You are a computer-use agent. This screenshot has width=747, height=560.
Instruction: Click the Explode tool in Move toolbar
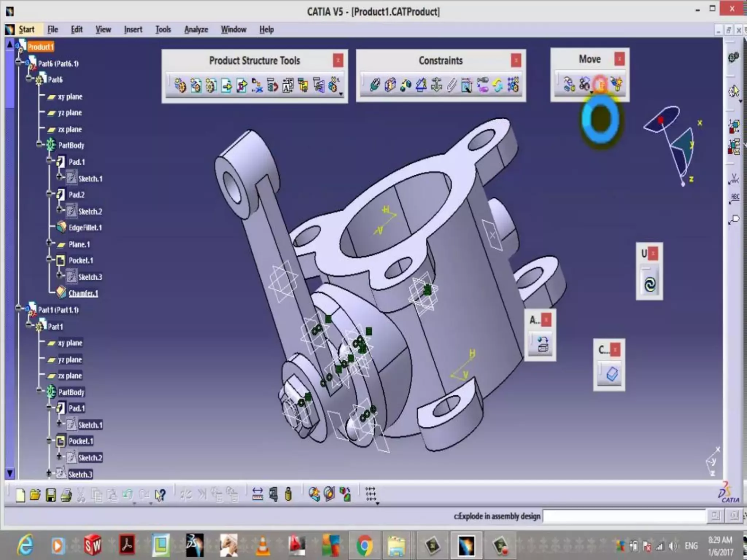pos(601,85)
